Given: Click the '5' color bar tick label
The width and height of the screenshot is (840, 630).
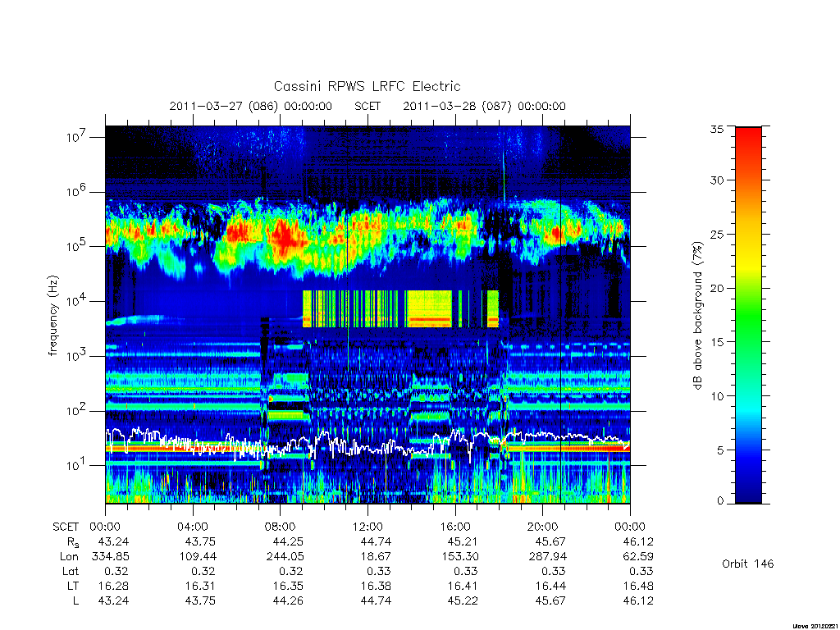Looking at the screenshot, I should 720,450.
